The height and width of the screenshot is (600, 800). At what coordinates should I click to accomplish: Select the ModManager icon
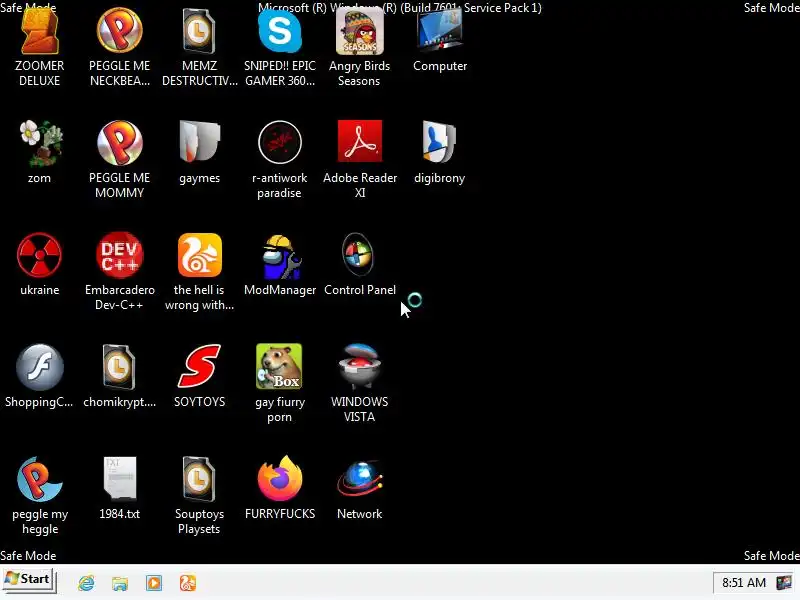point(280,256)
